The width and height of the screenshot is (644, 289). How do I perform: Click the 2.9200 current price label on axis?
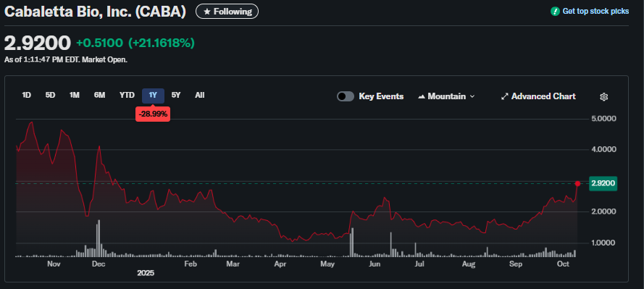[x=603, y=183]
